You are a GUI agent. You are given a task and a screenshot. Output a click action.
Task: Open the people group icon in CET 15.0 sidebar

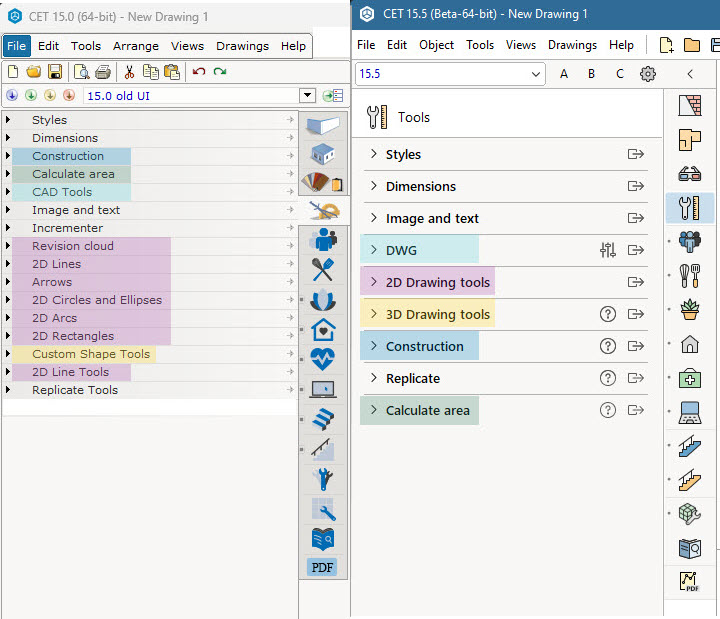point(323,240)
